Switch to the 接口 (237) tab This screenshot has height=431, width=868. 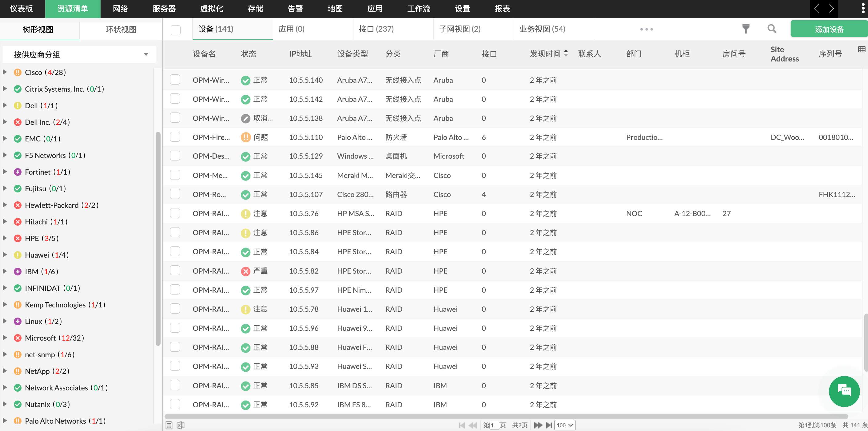(x=376, y=29)
